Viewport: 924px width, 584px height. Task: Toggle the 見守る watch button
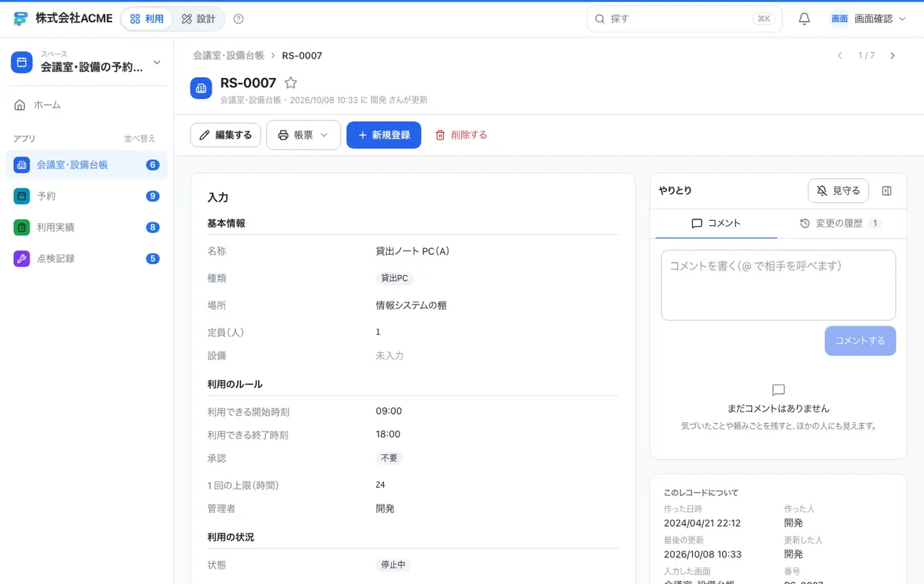(x=838, y=191)
